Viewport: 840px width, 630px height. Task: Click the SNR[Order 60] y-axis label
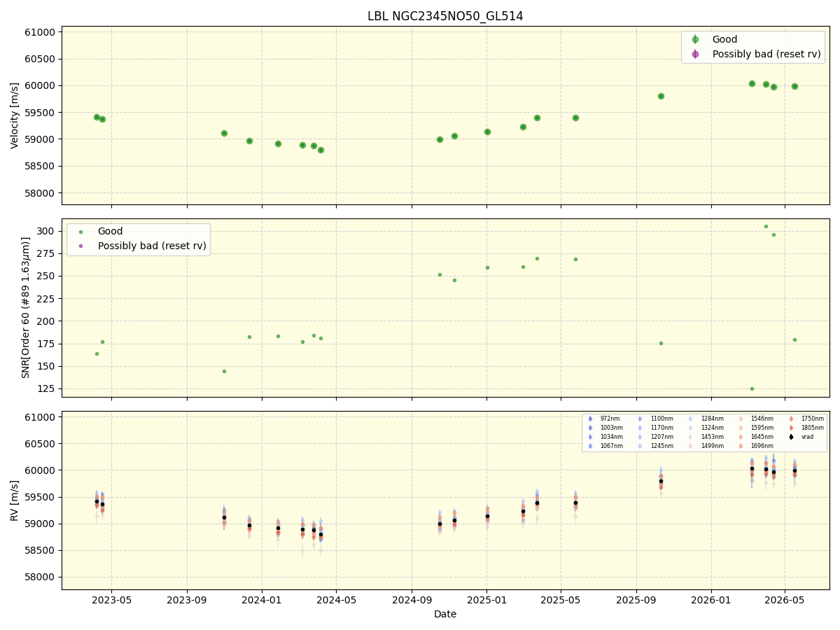pos(26,307)
